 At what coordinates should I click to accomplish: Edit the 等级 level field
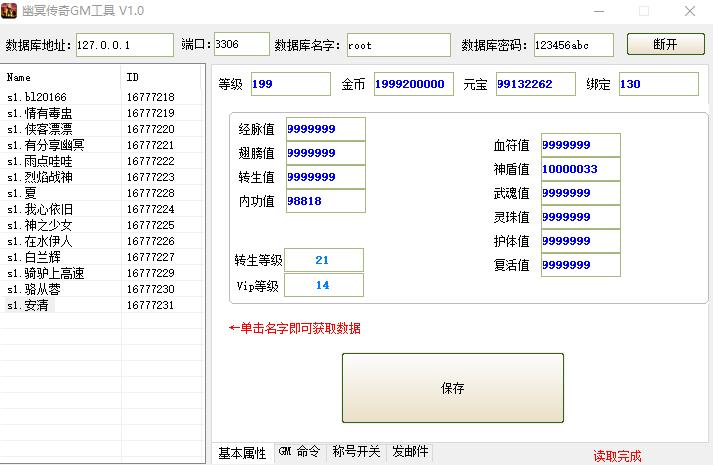(289, 84)
